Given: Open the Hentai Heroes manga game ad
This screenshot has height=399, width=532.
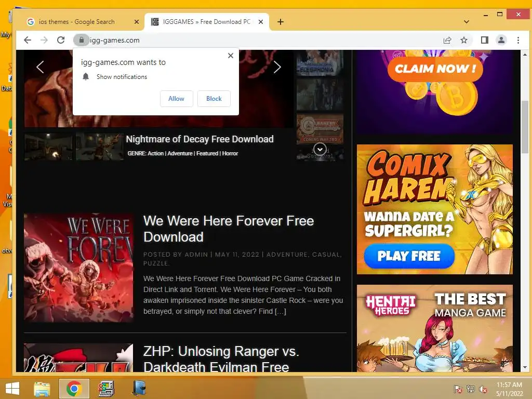Looking at the screenshot, I should coord(435,328).
